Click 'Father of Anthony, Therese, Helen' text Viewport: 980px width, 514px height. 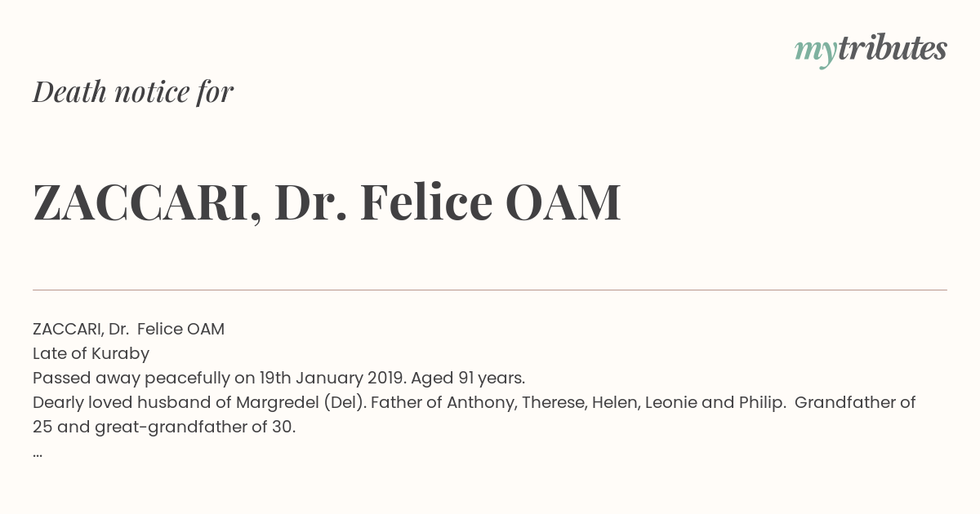[504, 403]
